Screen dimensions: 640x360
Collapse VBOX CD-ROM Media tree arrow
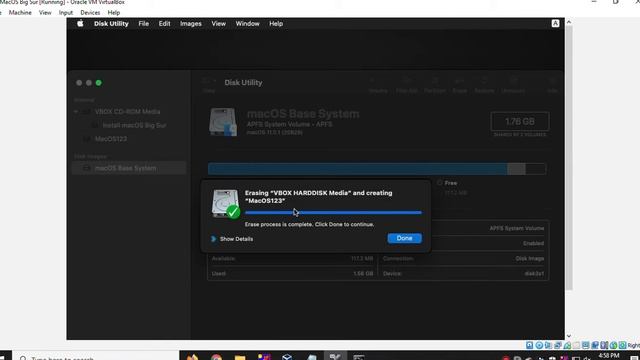76,111
